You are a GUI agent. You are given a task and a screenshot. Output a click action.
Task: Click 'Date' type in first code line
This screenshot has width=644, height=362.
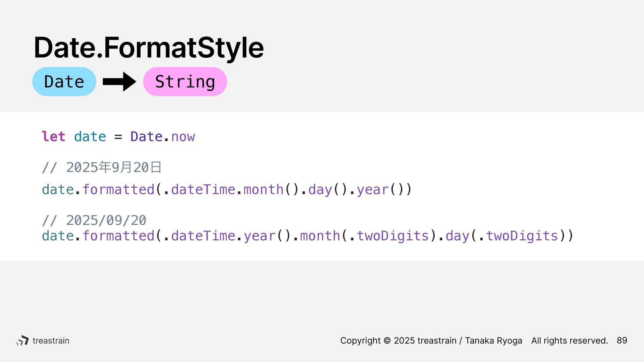146,136
